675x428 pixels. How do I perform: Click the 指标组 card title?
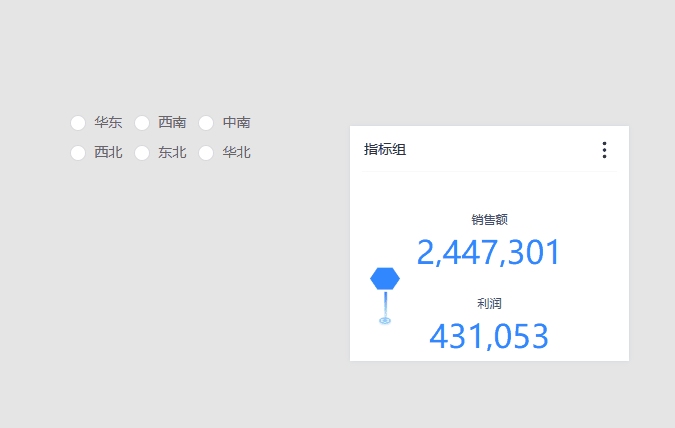385,150
